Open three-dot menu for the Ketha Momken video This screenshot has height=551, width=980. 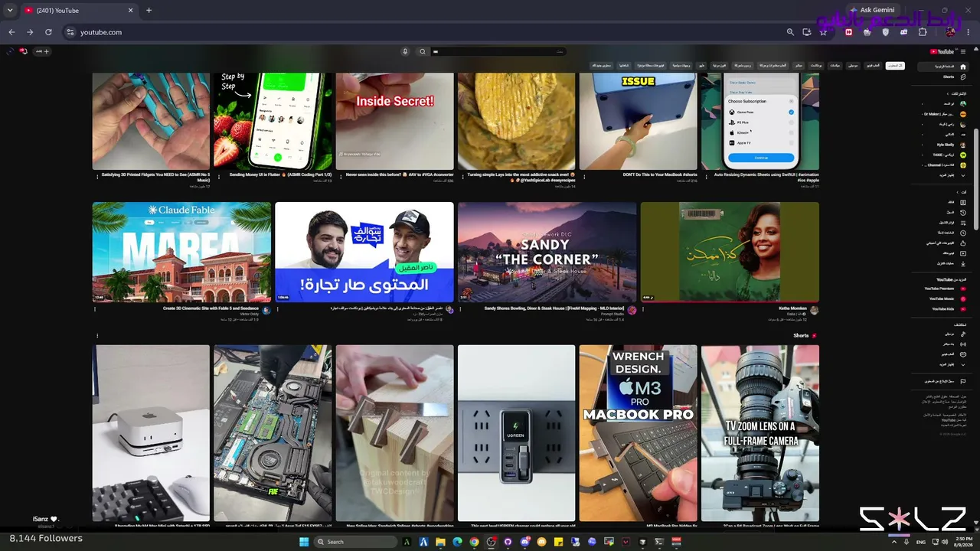click(x=643, y=309)
